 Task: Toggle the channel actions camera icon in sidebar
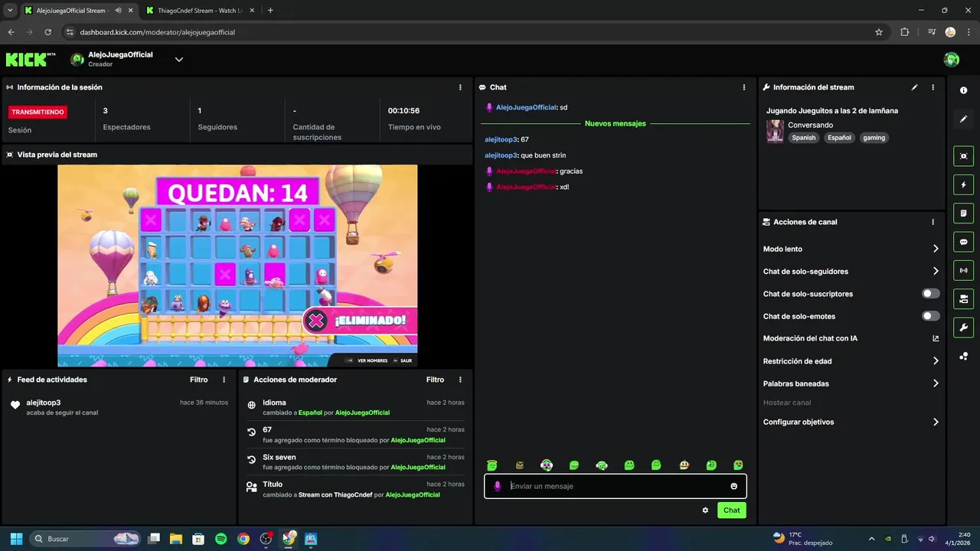pyautogui.click(x=963, y=298)
